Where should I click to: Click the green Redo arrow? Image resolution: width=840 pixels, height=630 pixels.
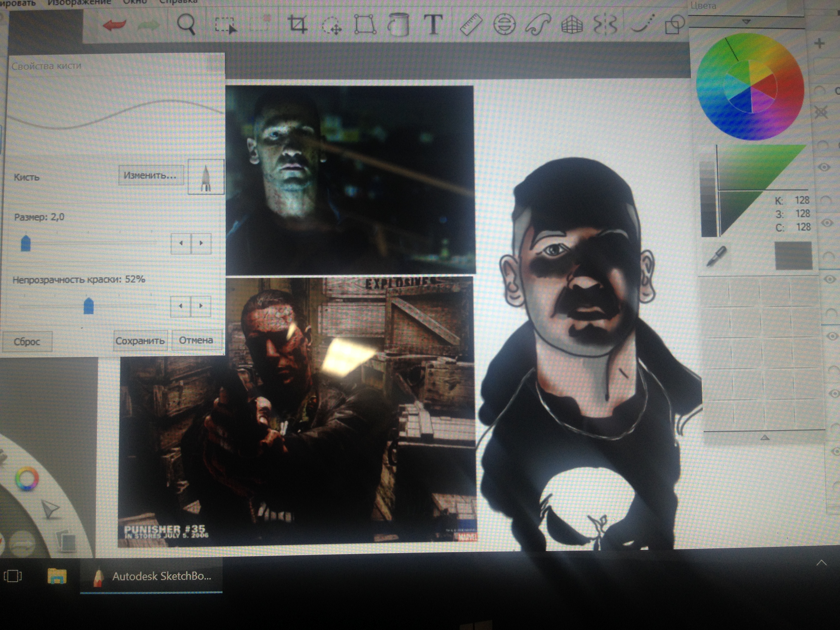click(148, 26)
